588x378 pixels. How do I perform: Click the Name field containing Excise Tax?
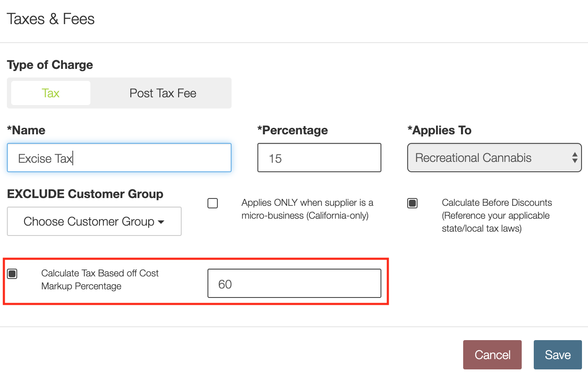[x=119, y=158]
